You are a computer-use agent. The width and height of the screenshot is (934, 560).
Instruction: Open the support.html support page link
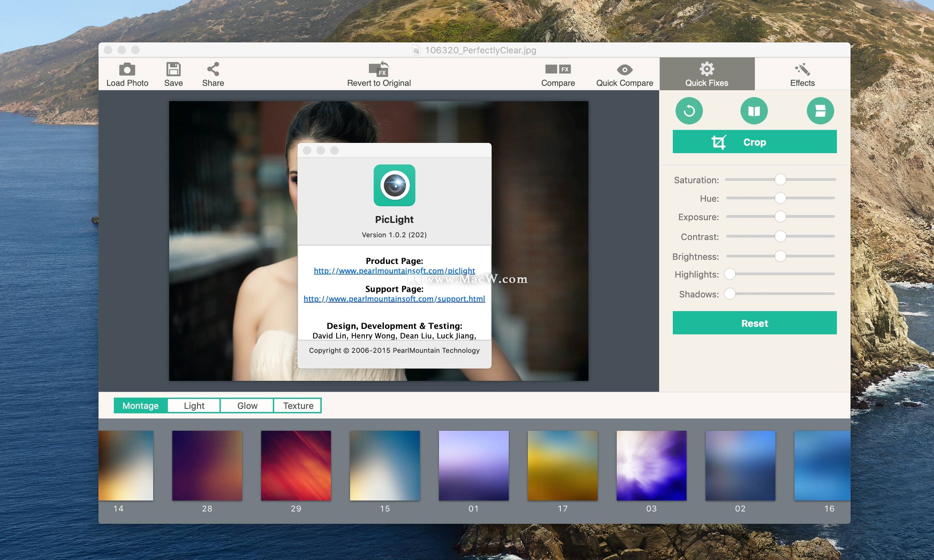(395, 299)
